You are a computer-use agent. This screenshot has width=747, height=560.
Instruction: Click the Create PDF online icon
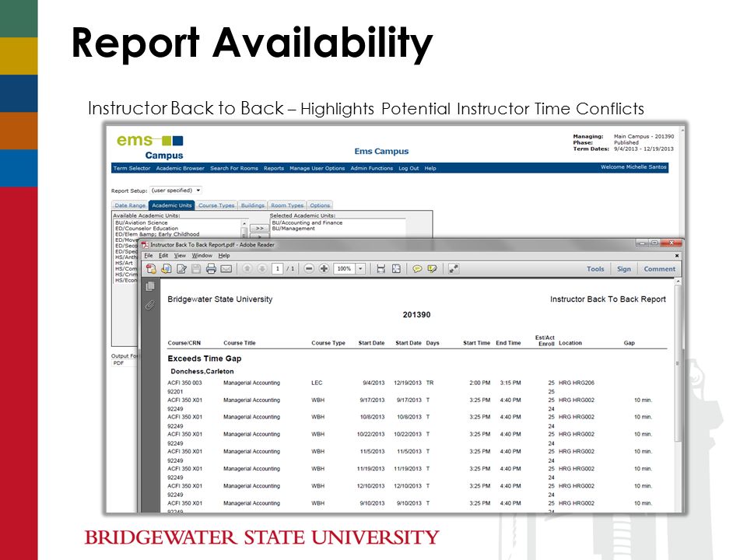[151, 269]
